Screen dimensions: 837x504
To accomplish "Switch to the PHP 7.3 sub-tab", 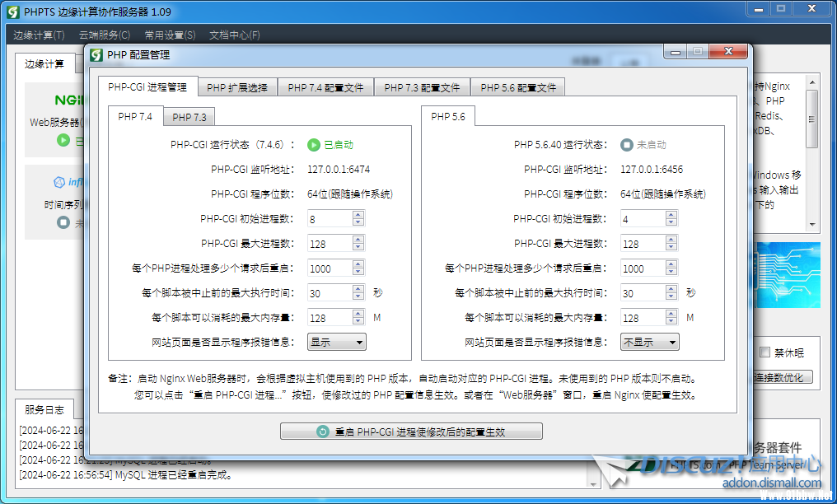I will [x=189, y=117].
